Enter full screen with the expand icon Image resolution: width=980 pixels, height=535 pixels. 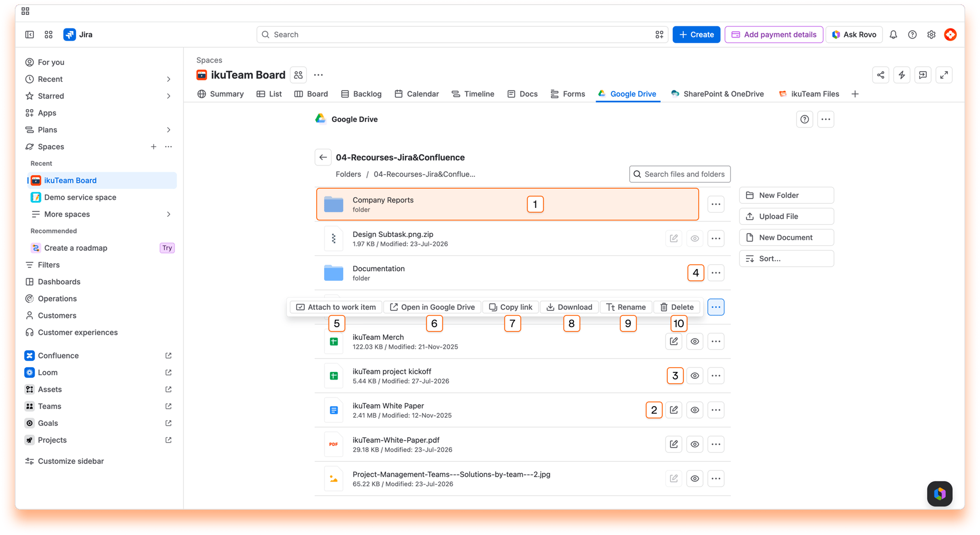[x=944, y=75]
